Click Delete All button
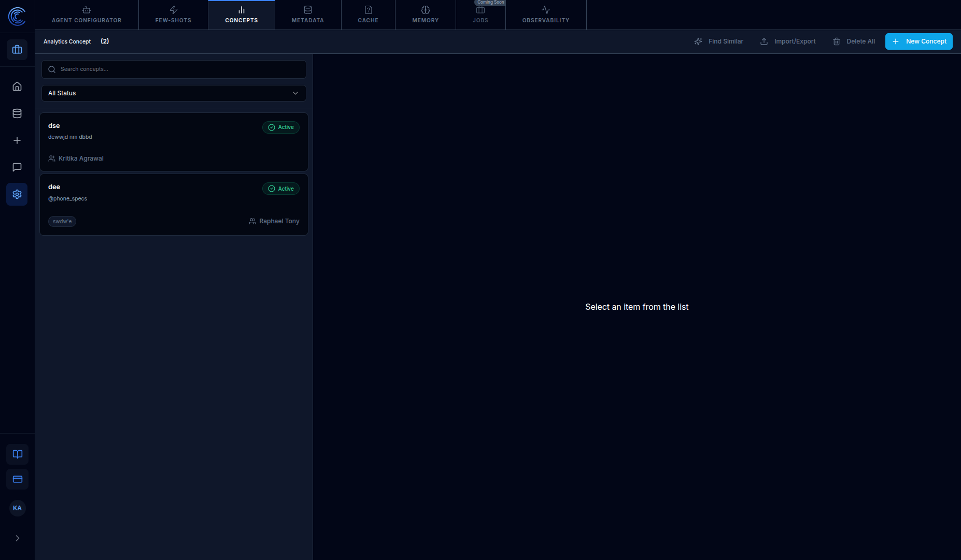This screenshot has height=560, width=961. click(x=854, y=41)
